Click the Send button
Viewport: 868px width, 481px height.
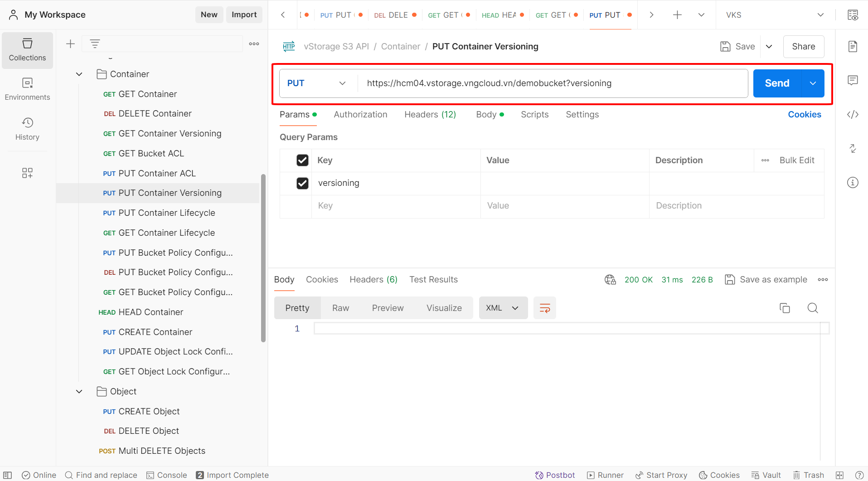[x=777, y=83]
